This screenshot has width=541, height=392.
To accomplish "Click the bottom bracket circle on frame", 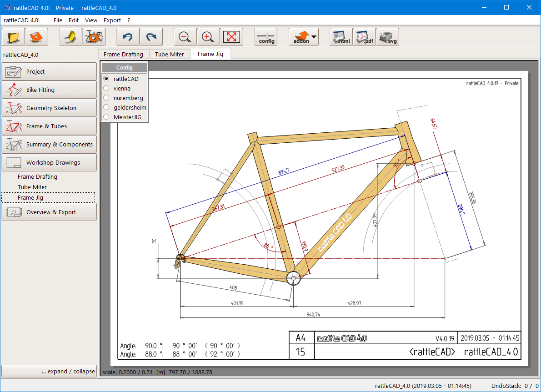I will (293, 278).
